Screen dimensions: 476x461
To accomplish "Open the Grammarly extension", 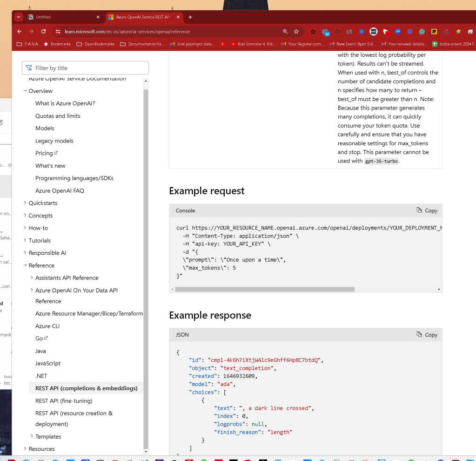I will [422, 32].
